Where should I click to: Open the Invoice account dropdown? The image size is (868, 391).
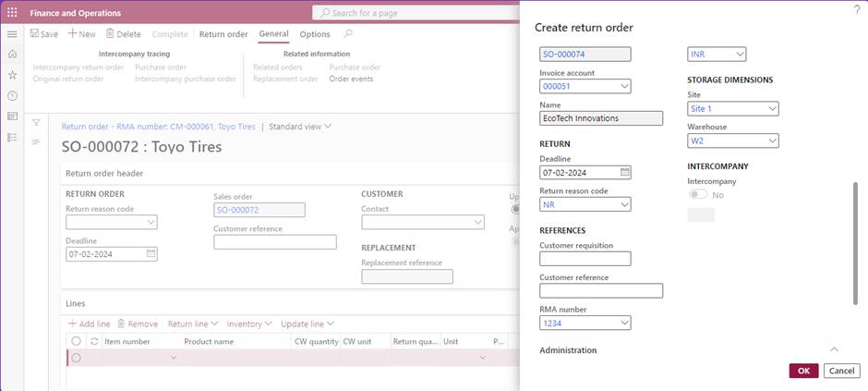[x=624, y=86]
